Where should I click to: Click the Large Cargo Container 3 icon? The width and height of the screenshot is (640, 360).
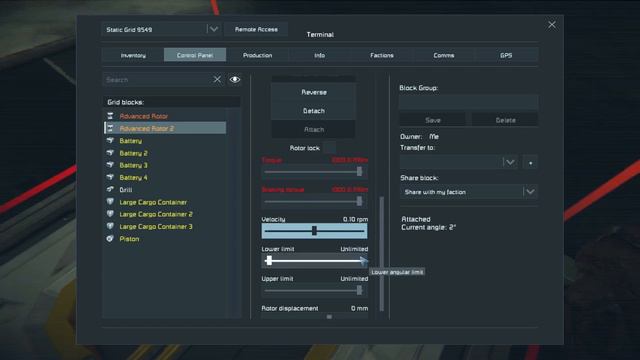[110, 226]
